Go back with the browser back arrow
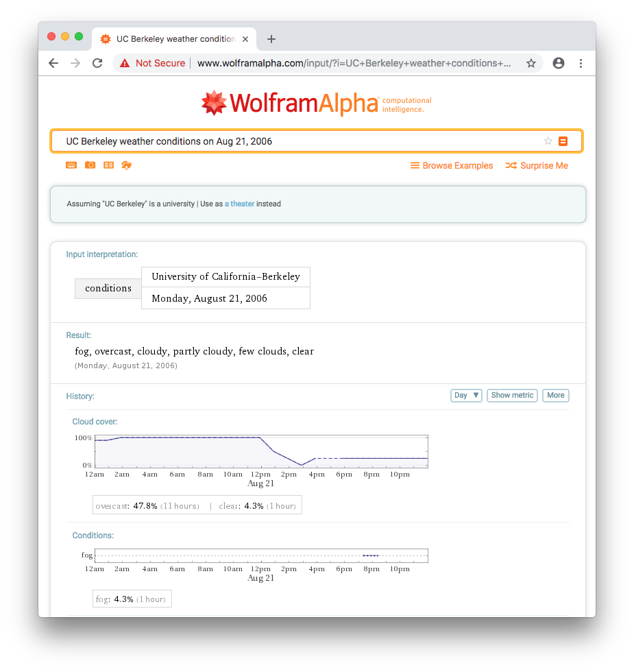Image resolution: width=634 pixels, height=672 pixels. 53,63
